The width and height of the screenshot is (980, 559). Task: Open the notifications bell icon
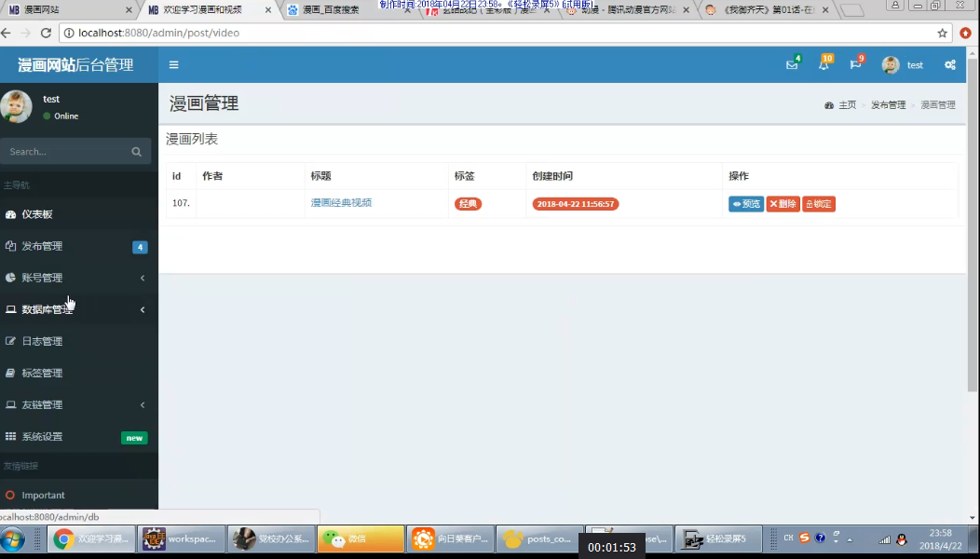pyautogui.click(x=823, y=64)
